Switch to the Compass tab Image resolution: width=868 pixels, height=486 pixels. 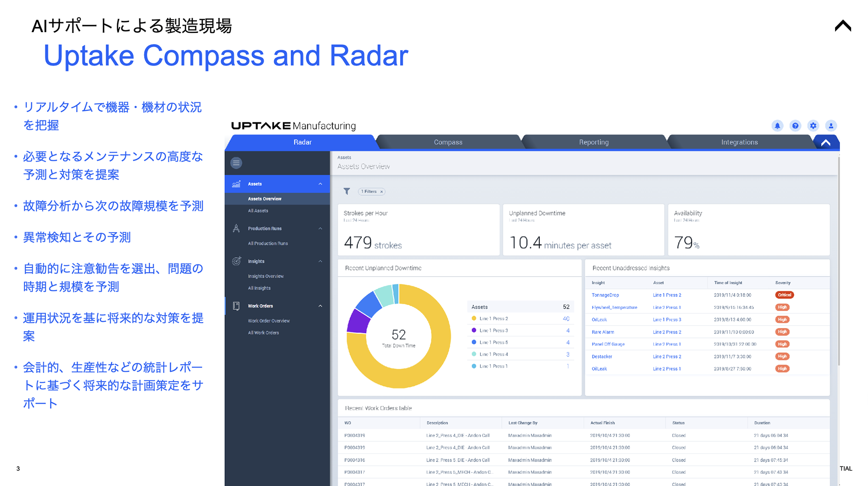tap(448, 142)
